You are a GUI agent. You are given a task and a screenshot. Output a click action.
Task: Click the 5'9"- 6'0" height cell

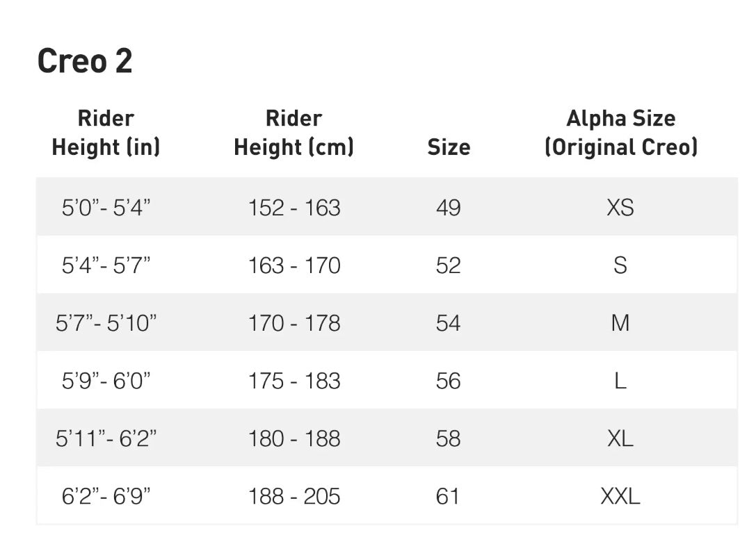pos(106,381)
